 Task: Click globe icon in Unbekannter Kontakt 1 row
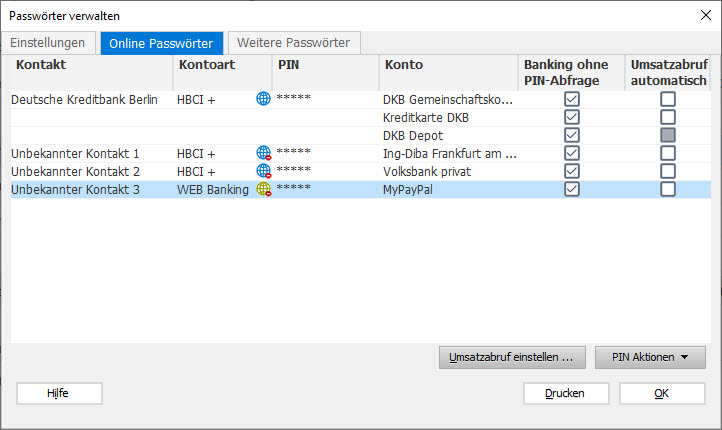pyautogui.click(x=264, y=153)
